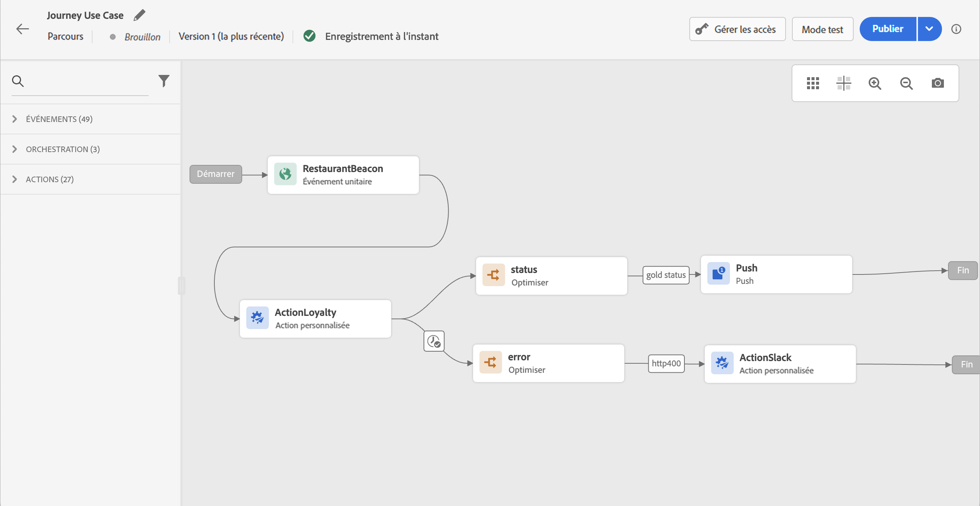Click Gérer les accès button
This screenshot has height=506, width=980.
(737, 29)
